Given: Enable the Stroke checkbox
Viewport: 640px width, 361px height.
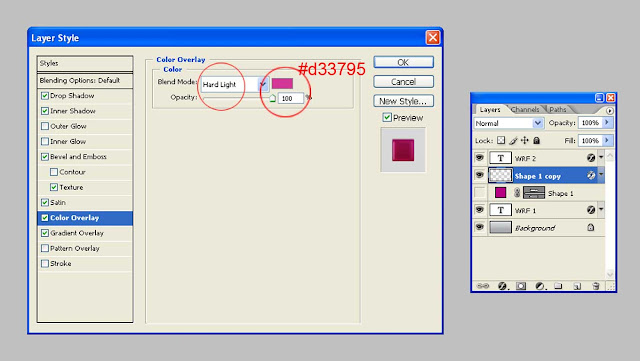Looking at the screenshot, I should [x=45, y=263].
